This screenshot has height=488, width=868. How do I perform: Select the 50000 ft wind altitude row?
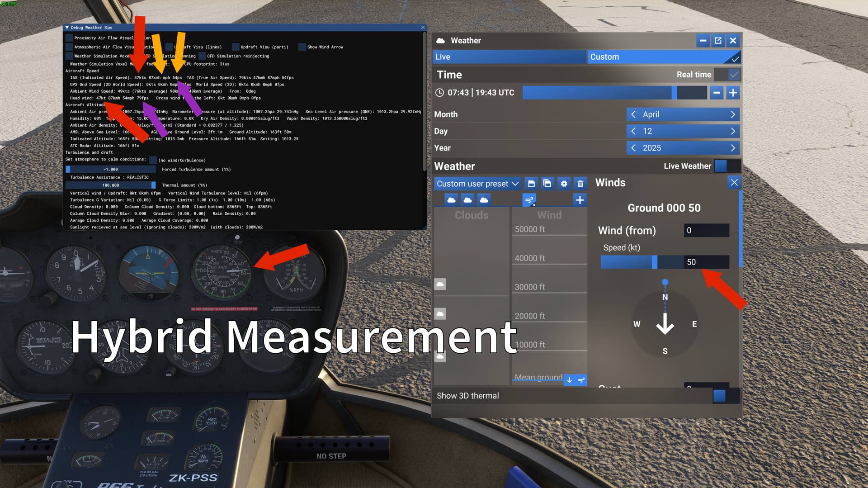[x=549, y=229]
